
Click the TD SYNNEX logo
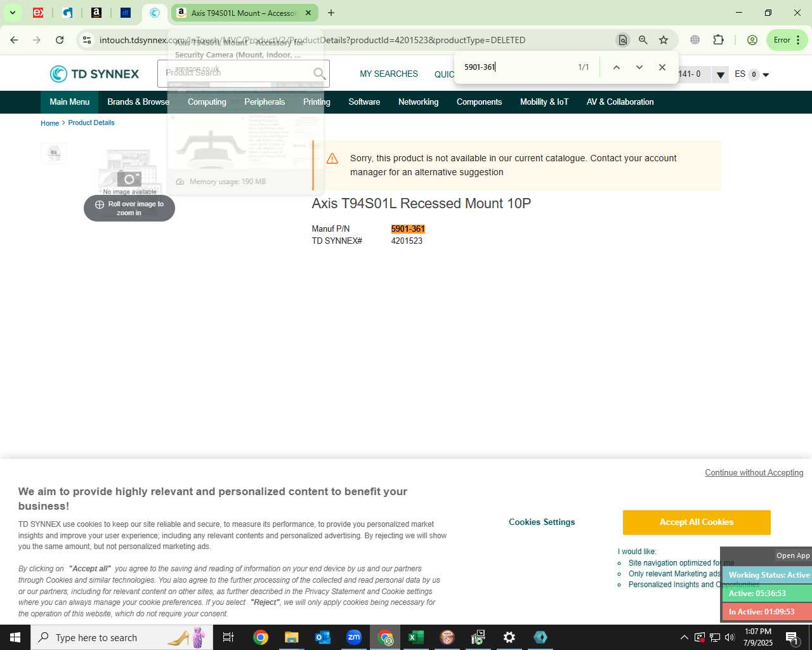(95, 74)
